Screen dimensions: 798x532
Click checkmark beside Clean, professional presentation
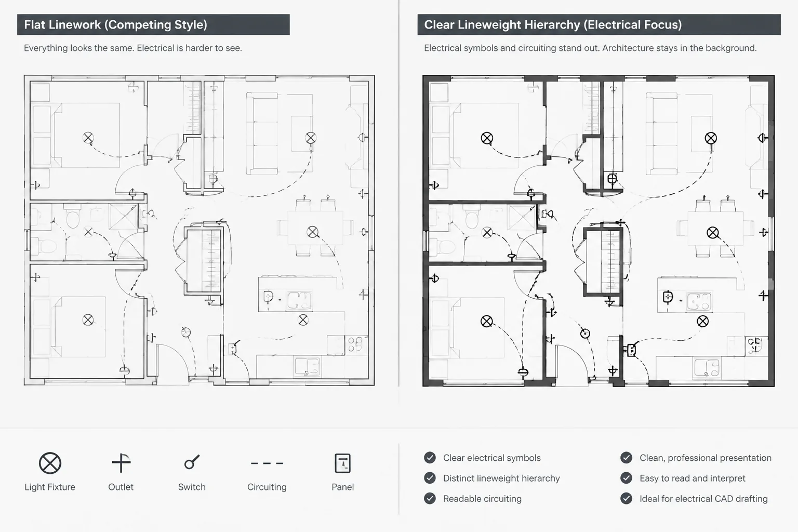coord(627,458)
